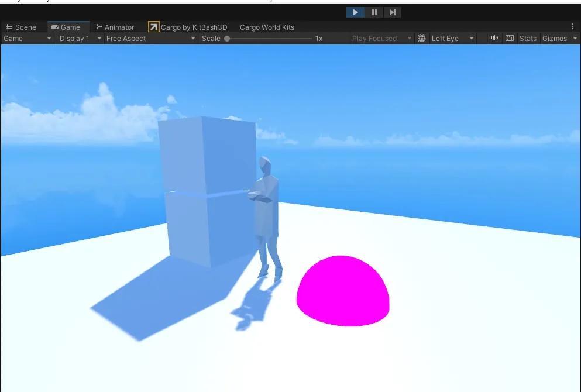The height and width of the screenshot is (392, 581).
Task: Toggle Gizmos in the Game view
Action: click(554, 38)
